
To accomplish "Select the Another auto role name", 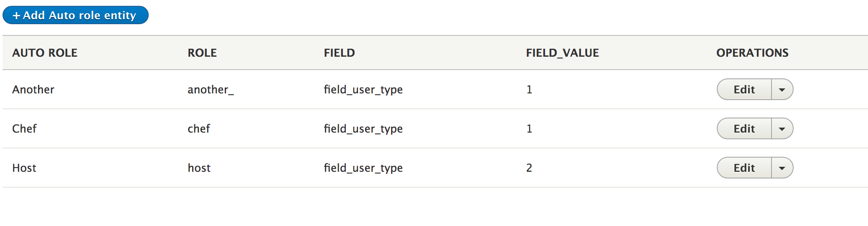I will [33, 89].
